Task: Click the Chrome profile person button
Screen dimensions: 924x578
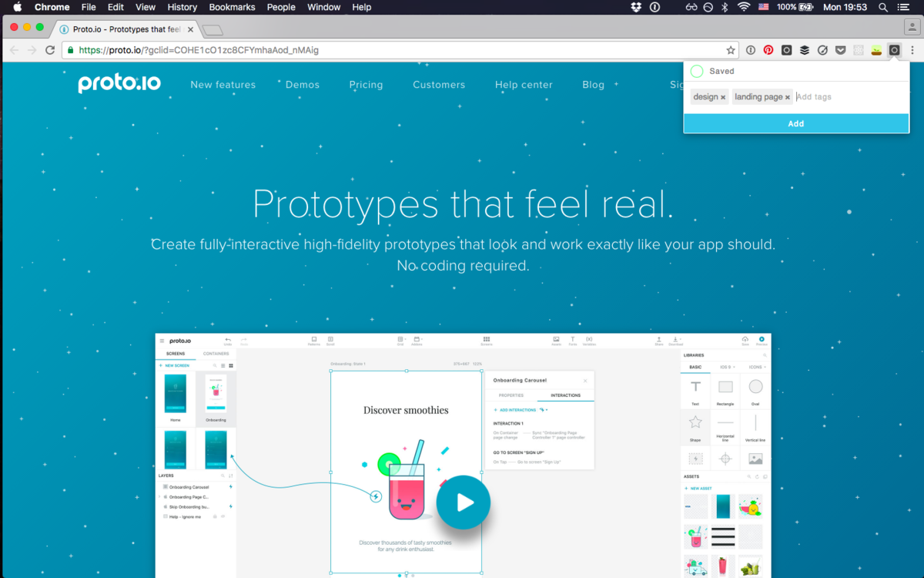Action: pos(912,27)
